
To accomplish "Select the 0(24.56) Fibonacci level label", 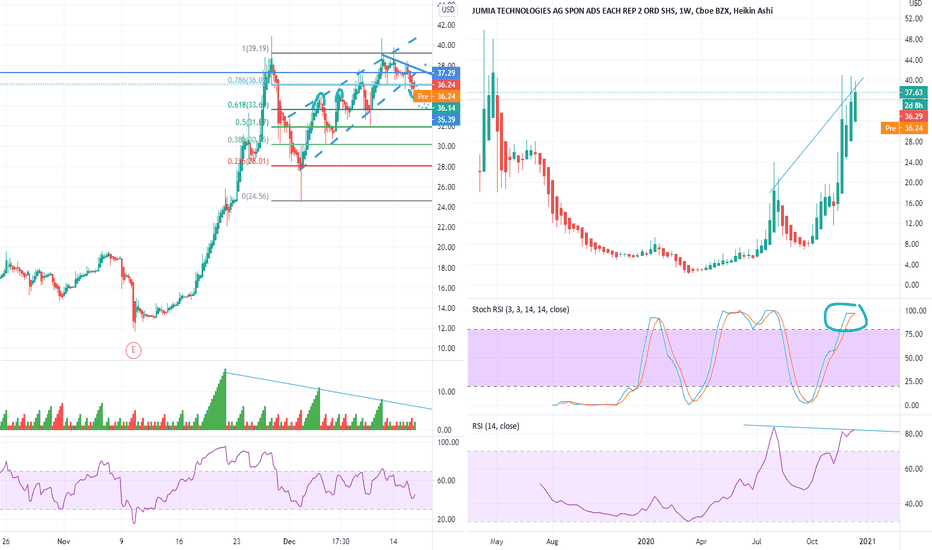I will [x=255, y=196].
